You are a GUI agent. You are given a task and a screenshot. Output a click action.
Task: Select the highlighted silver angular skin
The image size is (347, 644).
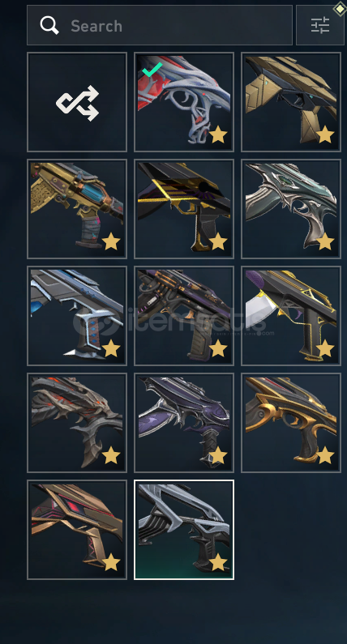point(184,530)
